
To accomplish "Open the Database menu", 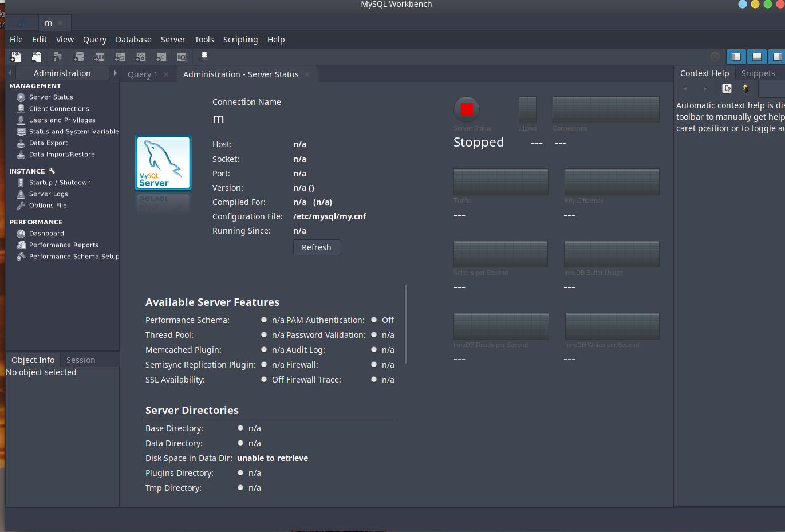I will point(133,40).
